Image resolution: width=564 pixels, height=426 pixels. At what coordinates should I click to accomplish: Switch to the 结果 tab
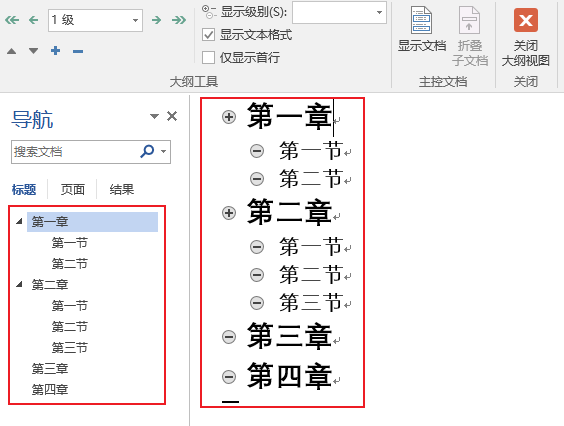point(122,189)
